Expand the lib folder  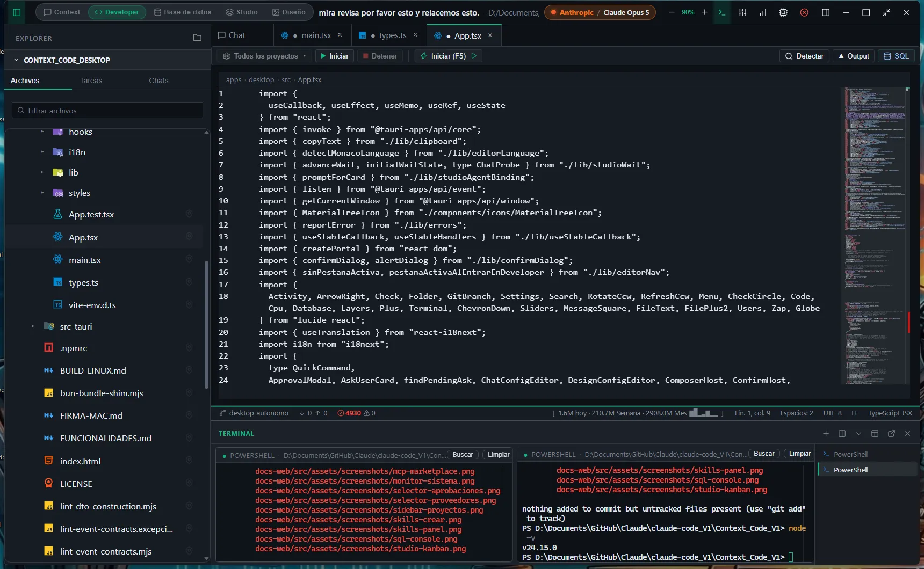click(x=42, y=172)
